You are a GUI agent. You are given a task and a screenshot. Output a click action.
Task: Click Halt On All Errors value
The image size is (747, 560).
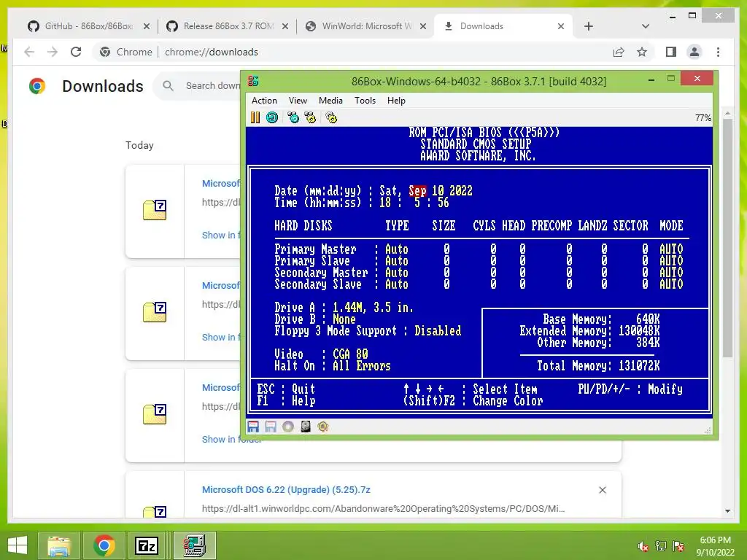362,366
